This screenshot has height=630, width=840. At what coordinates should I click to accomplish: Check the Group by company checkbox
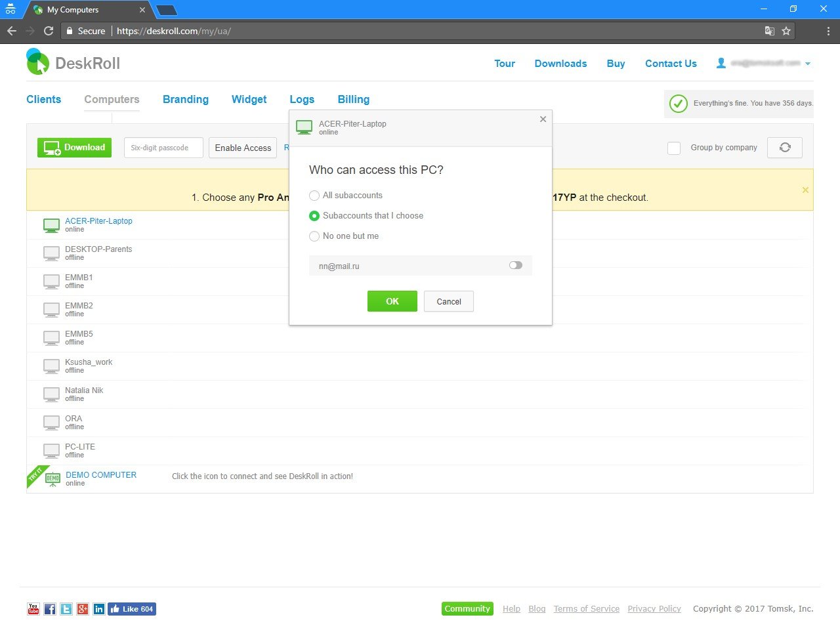(674, 148)
